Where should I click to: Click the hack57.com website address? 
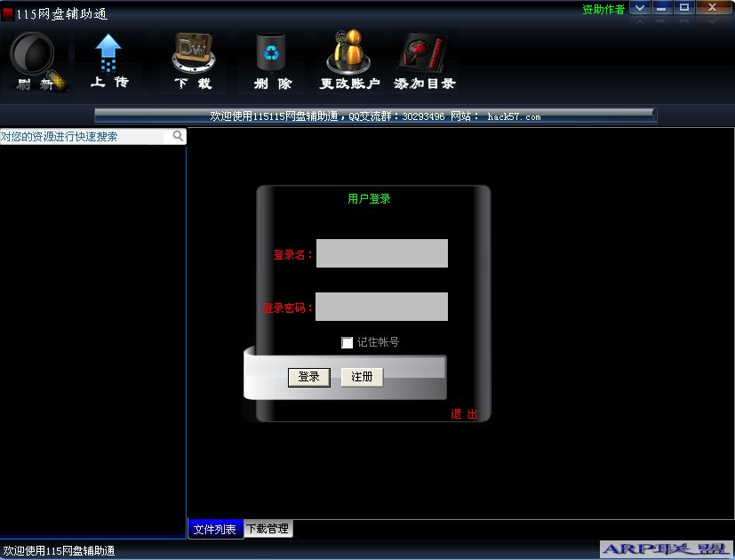point(516,116)
